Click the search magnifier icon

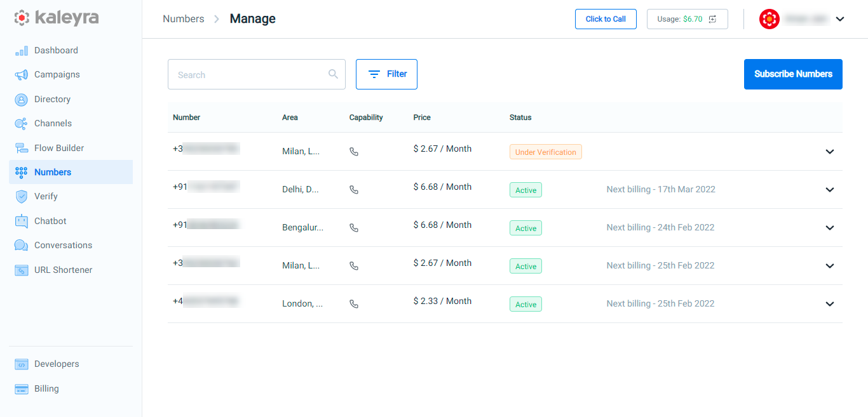click(x=333, y=74)
